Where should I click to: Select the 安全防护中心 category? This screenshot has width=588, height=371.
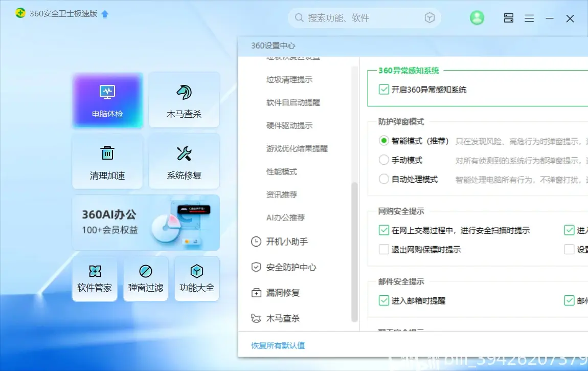[291, 267]
